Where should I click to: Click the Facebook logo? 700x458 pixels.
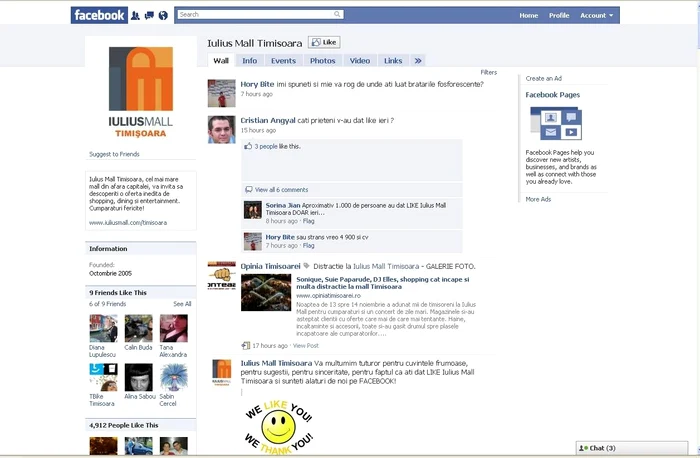tap(99, 15)
